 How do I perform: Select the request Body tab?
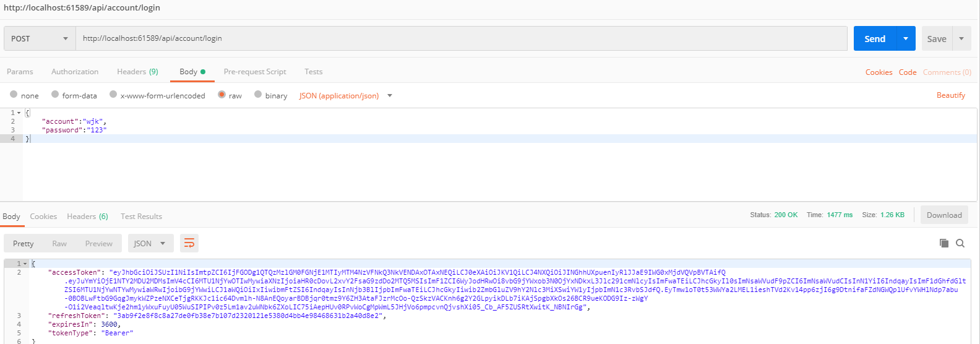[x=192, y=72]
